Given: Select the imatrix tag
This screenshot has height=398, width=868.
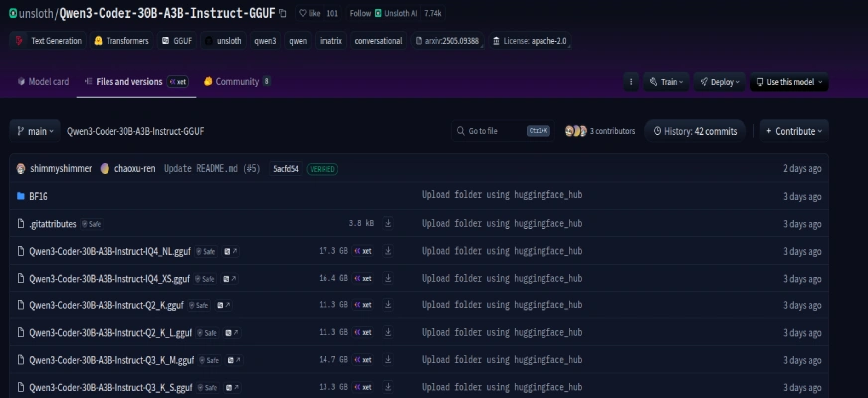Looking at the screenshot, I should [330, 41].
